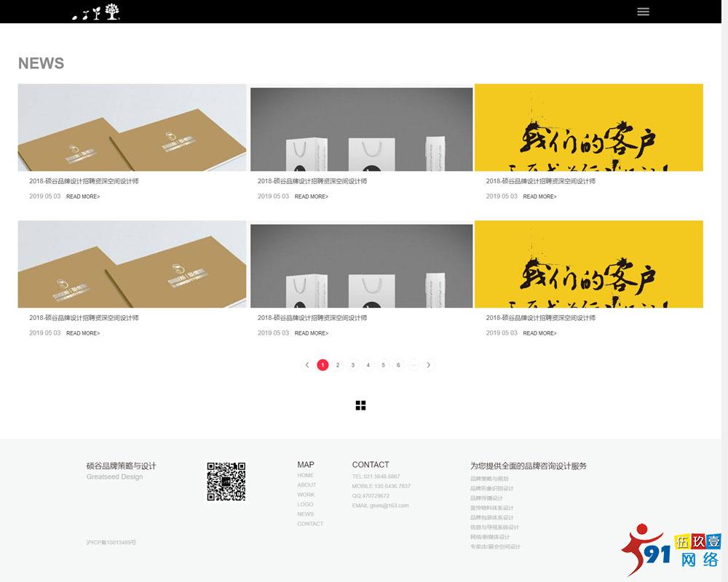Click the seed-to-tree logo in the header
This screenshot has width=728, height=582.
(96, 12)
